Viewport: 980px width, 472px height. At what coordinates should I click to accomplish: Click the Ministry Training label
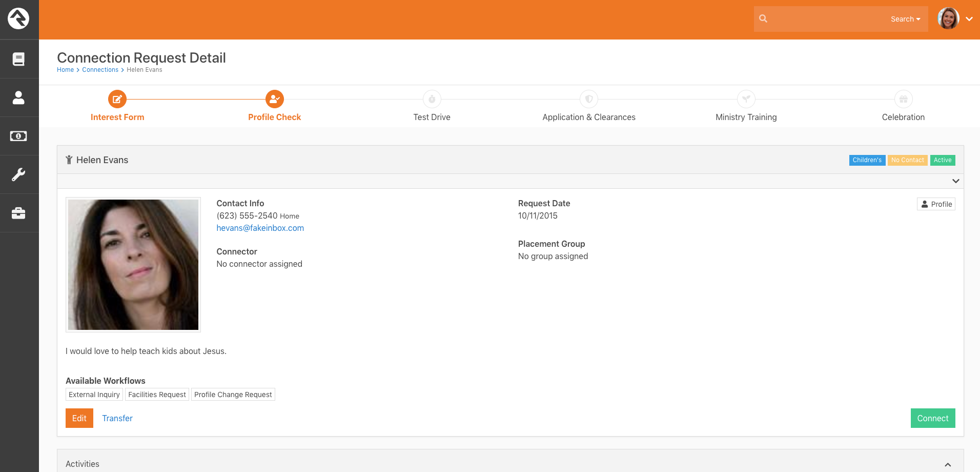coord(746,117)
